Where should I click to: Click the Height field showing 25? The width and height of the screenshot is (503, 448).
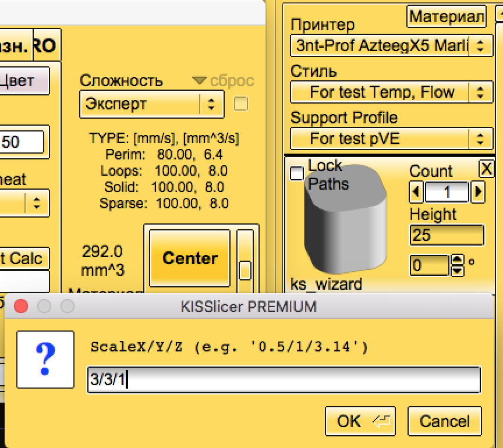click(447, 235)
